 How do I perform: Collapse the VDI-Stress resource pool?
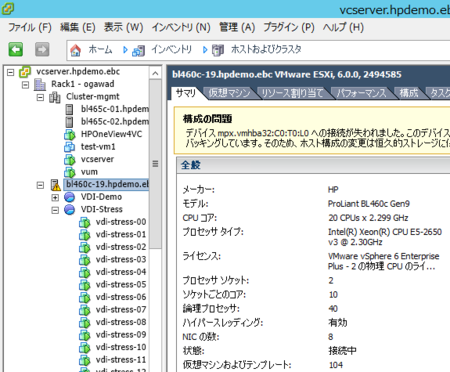click(55, 210)
